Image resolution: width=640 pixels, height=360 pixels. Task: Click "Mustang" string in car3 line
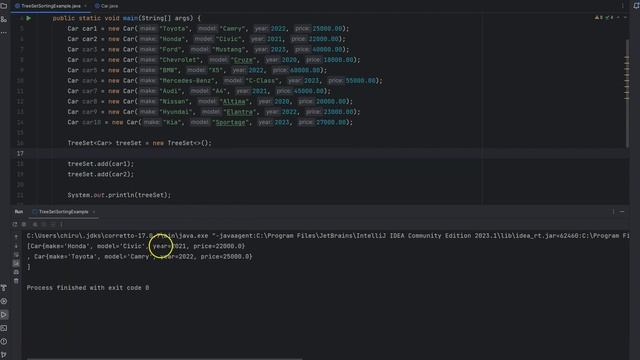click(230, 49)
